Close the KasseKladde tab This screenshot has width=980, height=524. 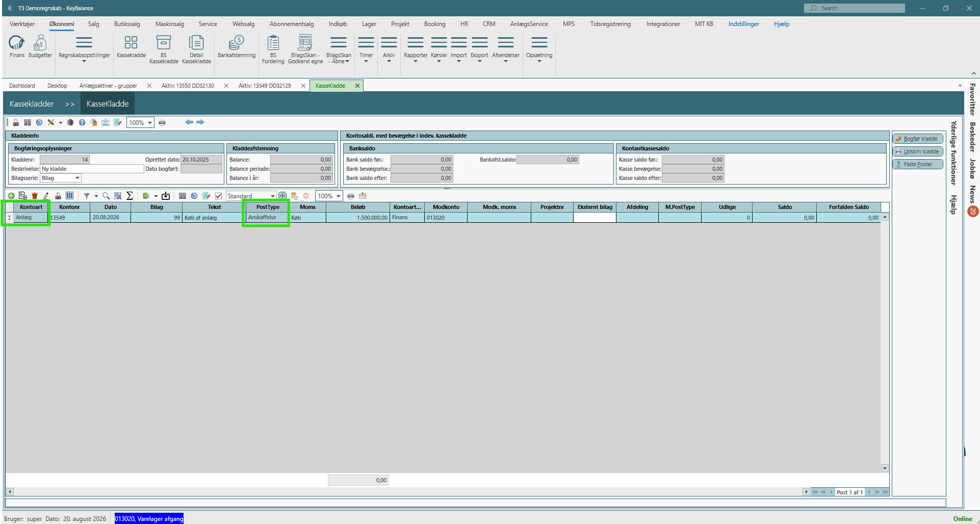(357, 86)
